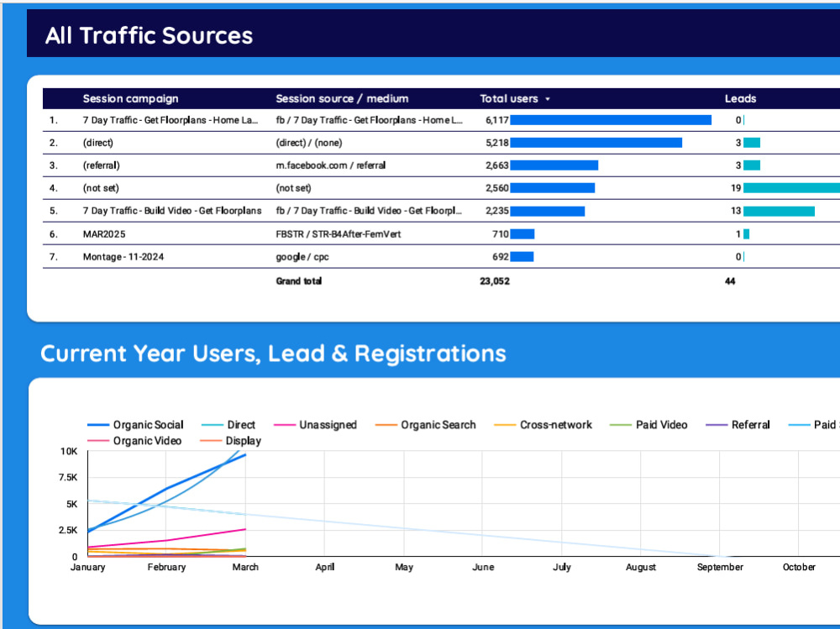Click the 5,218 total users bar

[596, 143]
